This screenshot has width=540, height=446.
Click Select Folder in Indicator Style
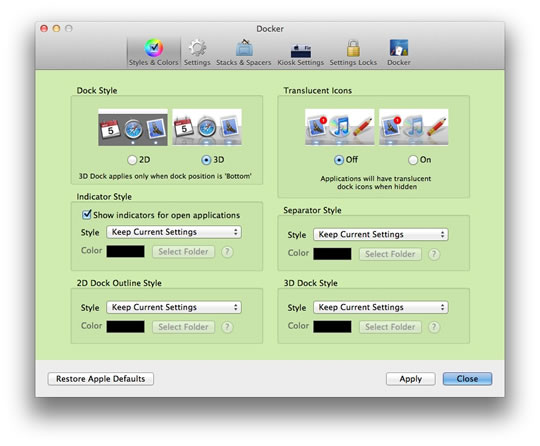click(x=184, y=252)
